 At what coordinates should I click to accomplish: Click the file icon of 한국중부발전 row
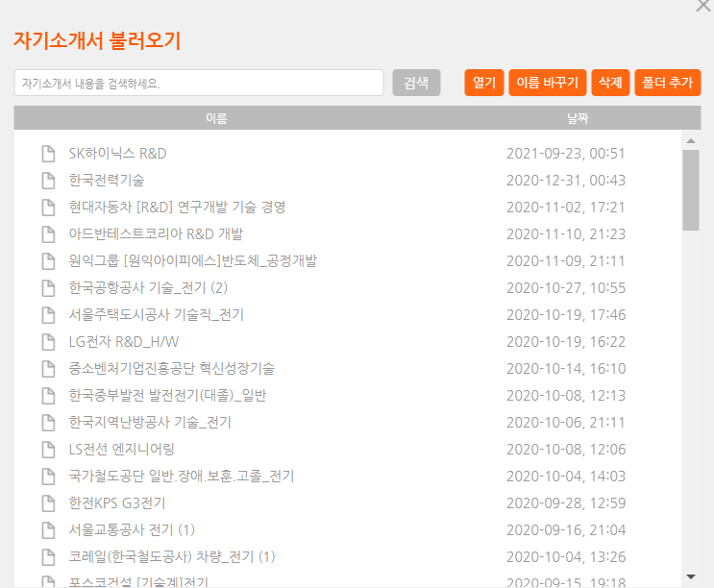point(48,396)
